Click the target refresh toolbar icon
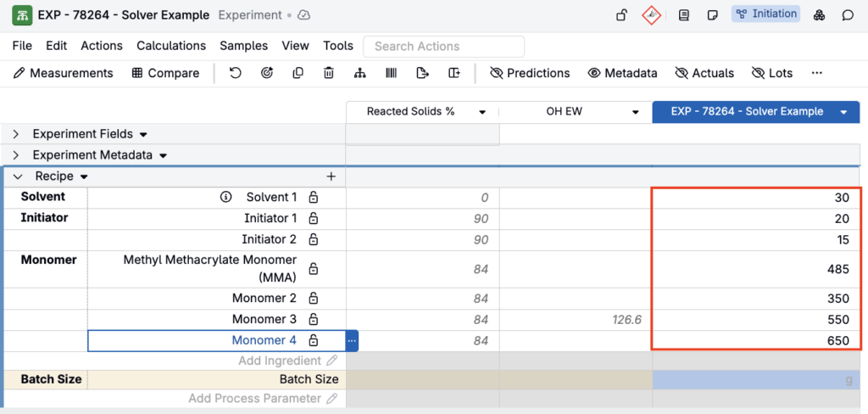Screen dimensions: 868x414 pos(267,73)
